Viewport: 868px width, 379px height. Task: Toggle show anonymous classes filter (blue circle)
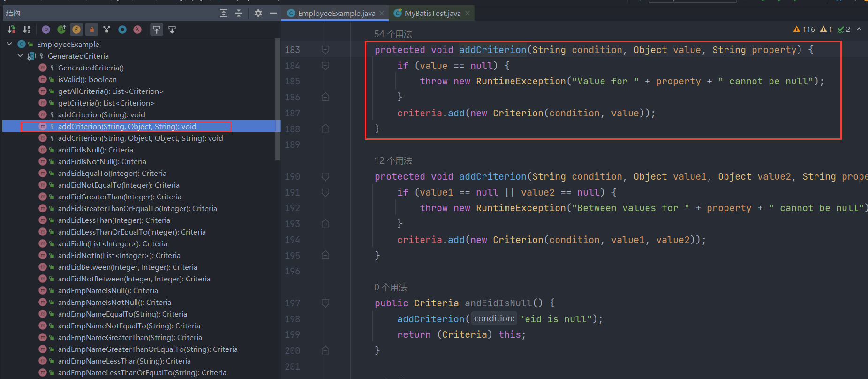point(122,30)
